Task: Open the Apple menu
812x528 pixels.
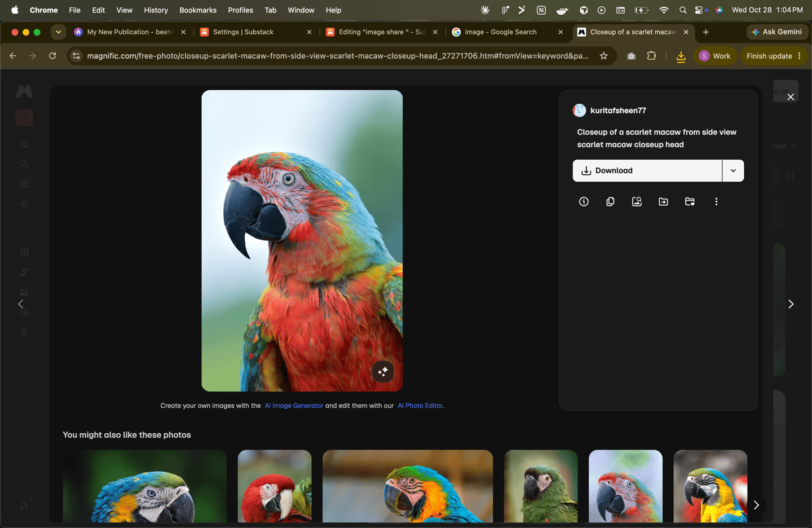Action: [15, 10]
